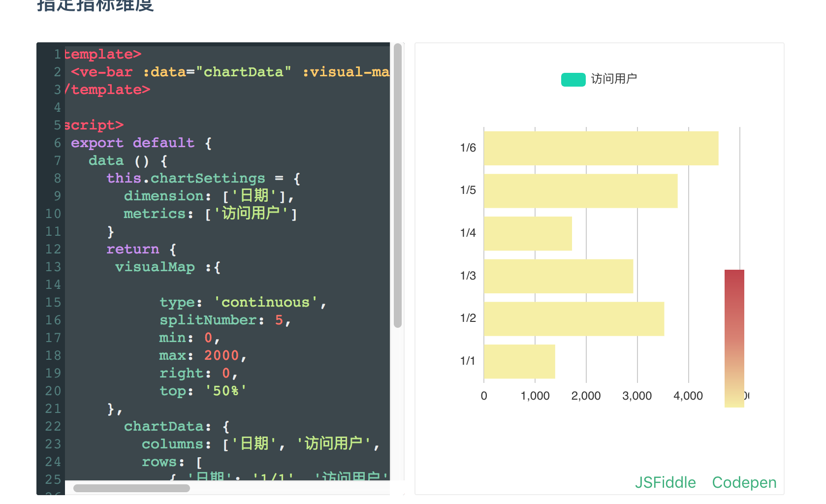The image size is (826, 504).
Task: Select the bar next to 1/2
Action: pos(573,319)
